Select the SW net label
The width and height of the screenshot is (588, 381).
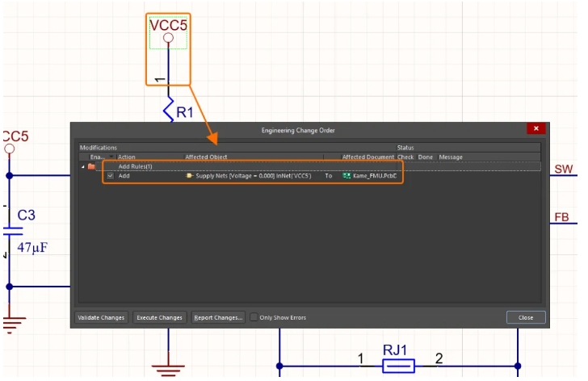pyautogui.click(x=564, y=169)
